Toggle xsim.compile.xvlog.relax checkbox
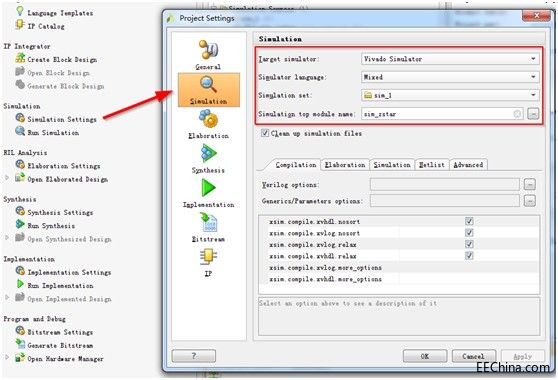The height and width of the screenshot is (380, 558). pos(469,244)
